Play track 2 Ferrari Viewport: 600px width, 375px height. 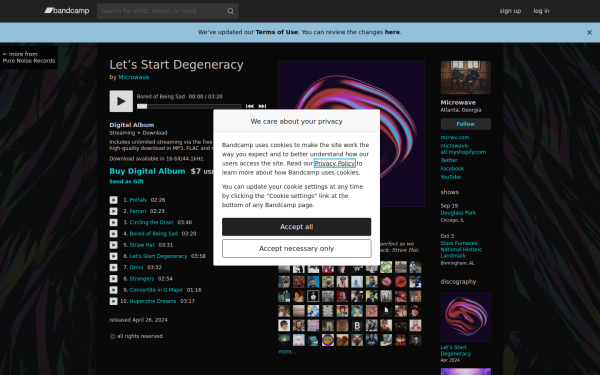point(113,211)
